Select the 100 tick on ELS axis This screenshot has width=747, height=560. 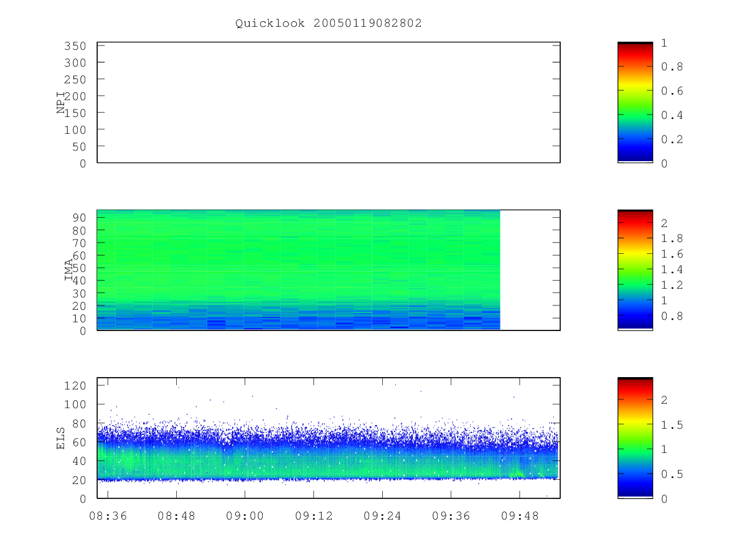click(x=75, y=404)
